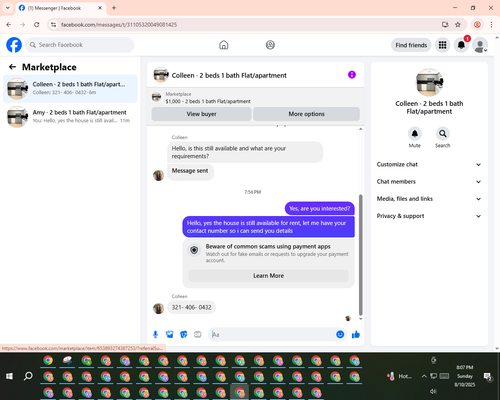Open Windows taskbar search
The image size is (500, 400).
coord(28,376)
